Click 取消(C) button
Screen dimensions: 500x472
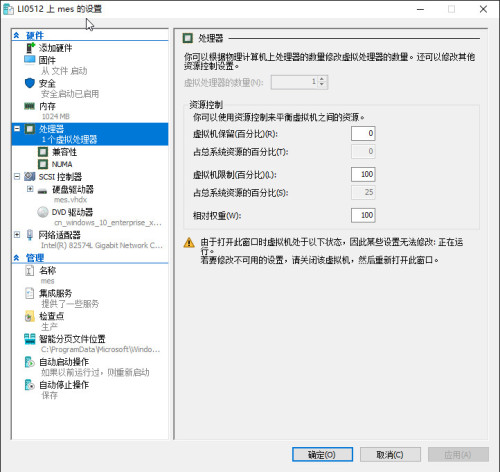point(390,455)
